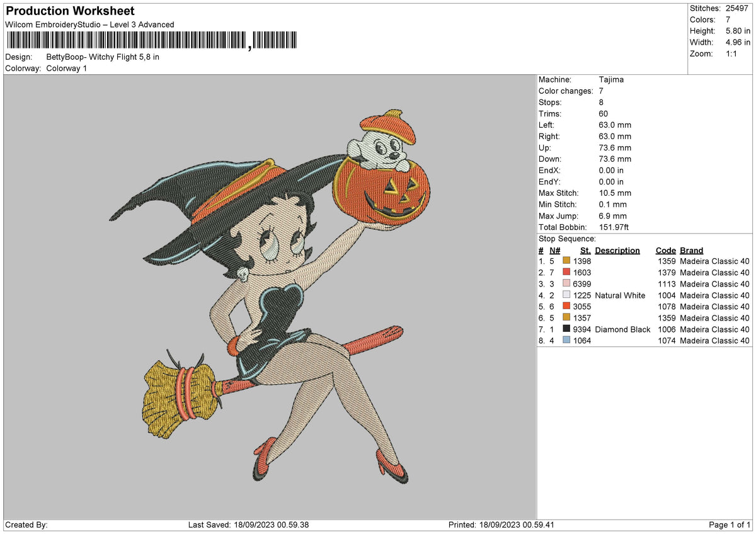Click the Natural White description
The width and height of the screenshot is (756, 534).
(x=620, y=295)
